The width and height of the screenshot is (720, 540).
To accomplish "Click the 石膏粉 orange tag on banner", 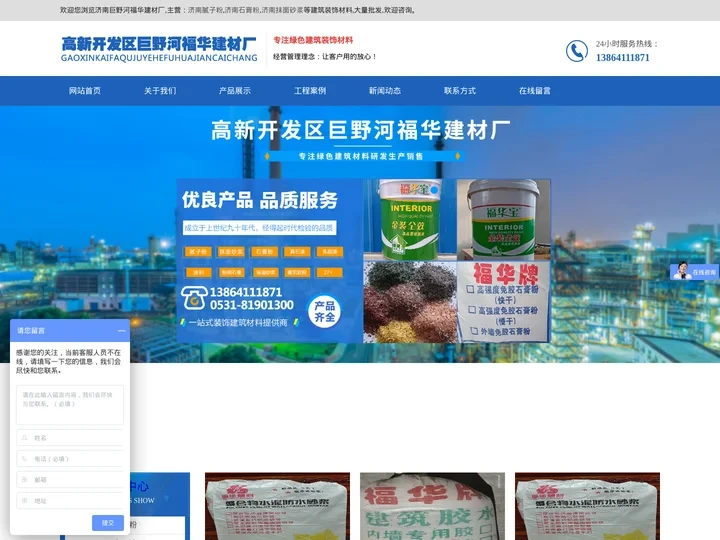I will pos(264,252).
